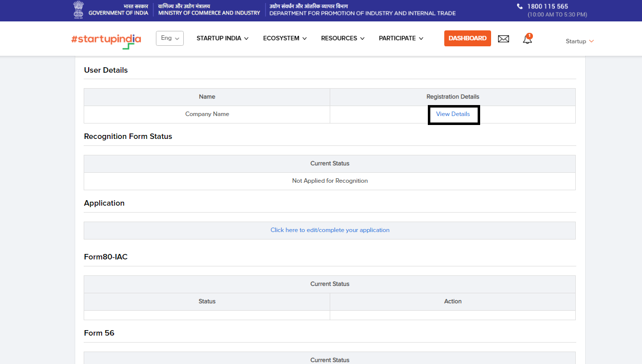Click the red notification count badge

coord(530,35)
